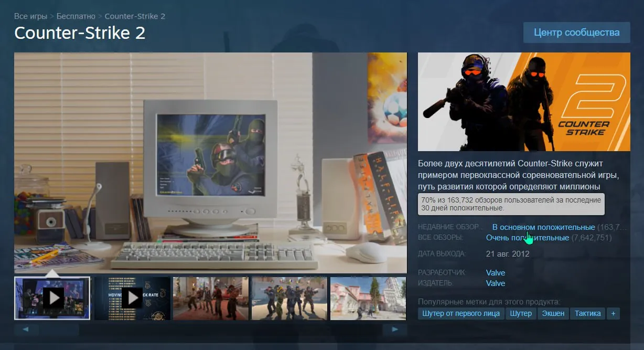Select the fourth screenshot thumbnail with soldiers
The height and width of the screenshot is (350, 644).
pos(289,298)
